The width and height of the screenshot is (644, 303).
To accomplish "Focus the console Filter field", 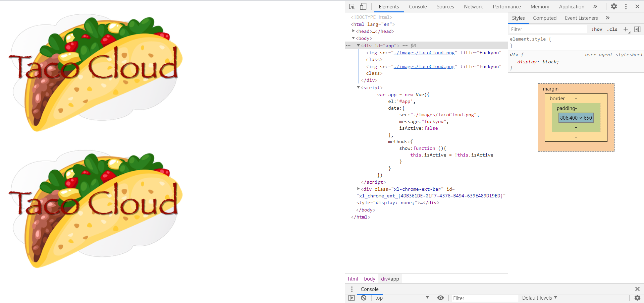I will (x=484, y=298).
